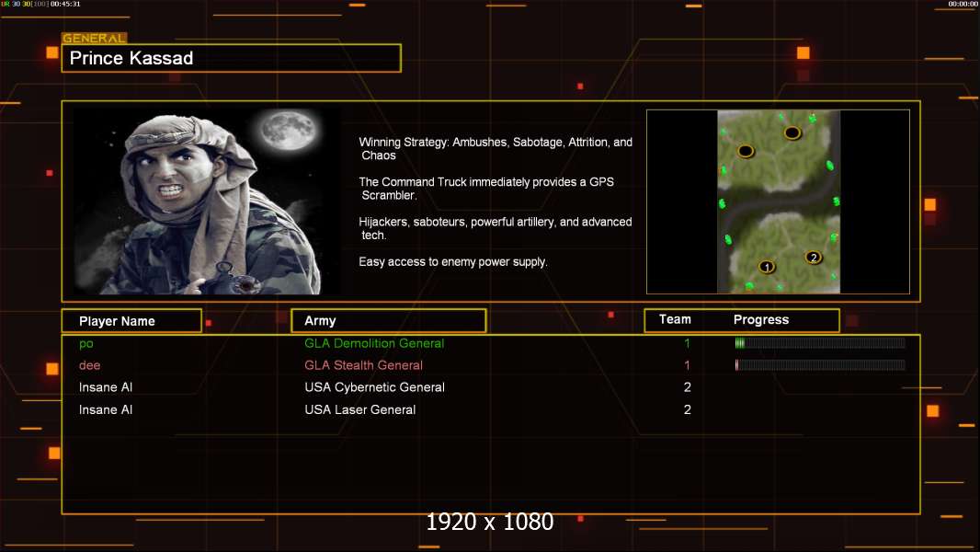This screenshot has height=552, width=980.
Task: Click Easy access to enemy power supply text
Action: [x=453, y=262]
